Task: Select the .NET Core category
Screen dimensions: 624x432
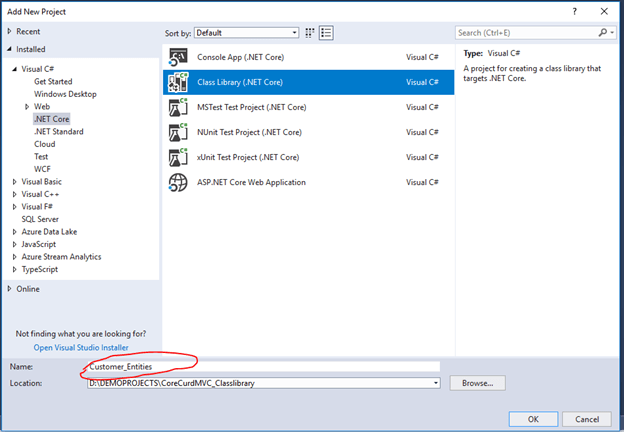Action: pos(52,119)
